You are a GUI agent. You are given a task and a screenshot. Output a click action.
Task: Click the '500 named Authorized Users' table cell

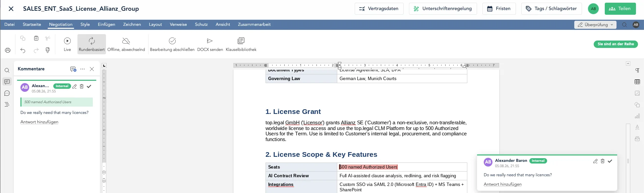click(402, 167)
